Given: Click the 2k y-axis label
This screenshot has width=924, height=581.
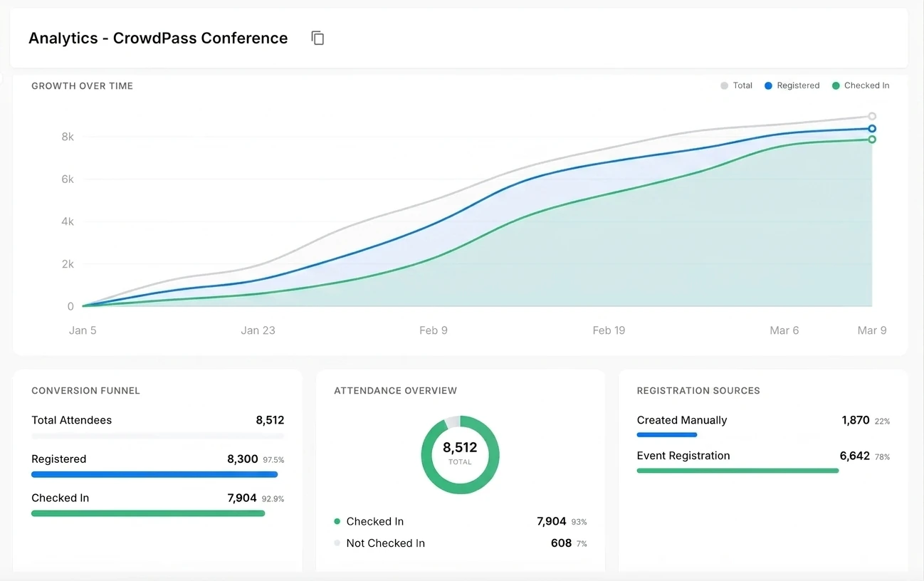Looking at the screenshot, I should pos(68,264).
